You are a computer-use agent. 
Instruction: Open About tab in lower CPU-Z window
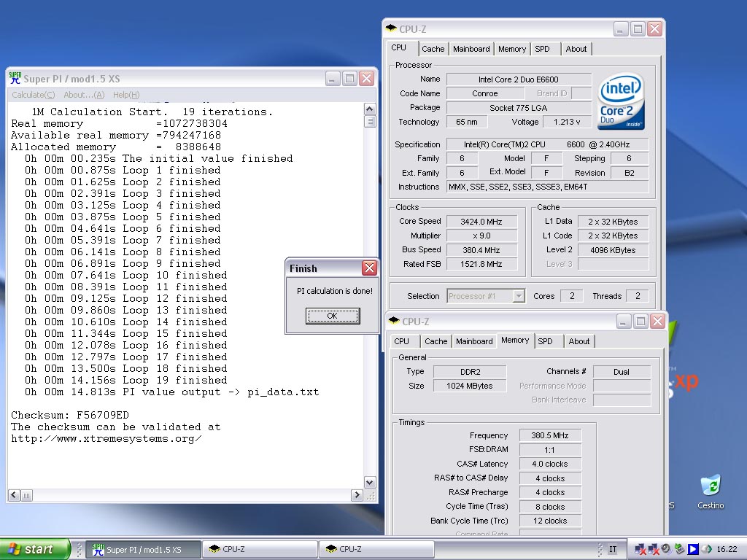click(x=578, y=341)
